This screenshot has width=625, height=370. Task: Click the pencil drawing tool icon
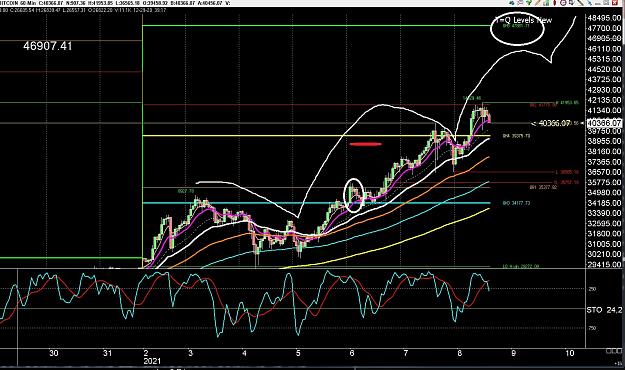(538, 3)
